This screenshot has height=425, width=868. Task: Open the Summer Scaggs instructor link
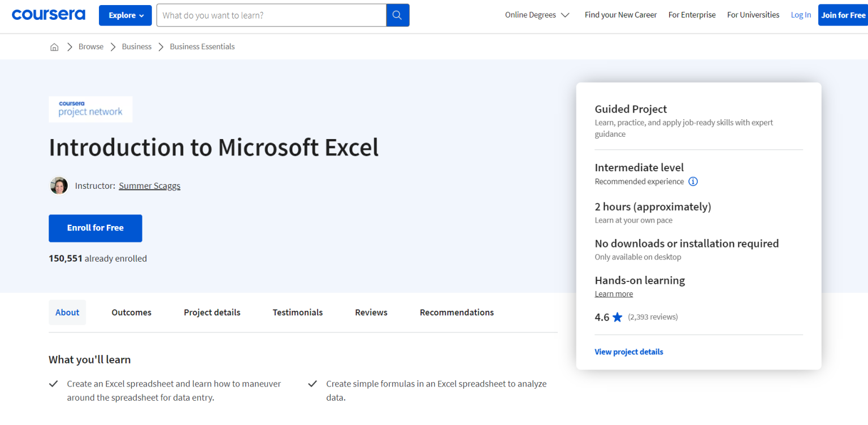coord(149,185)
